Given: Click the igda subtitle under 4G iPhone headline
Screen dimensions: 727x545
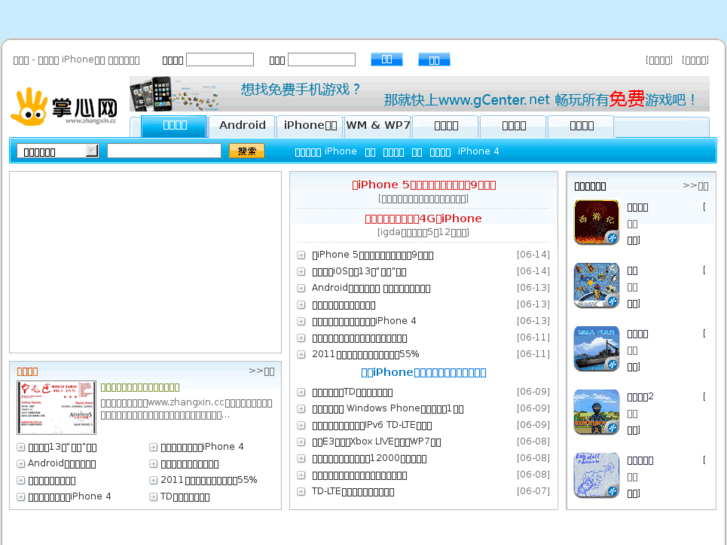Looking at the screenshot, I should click(423, 232).
